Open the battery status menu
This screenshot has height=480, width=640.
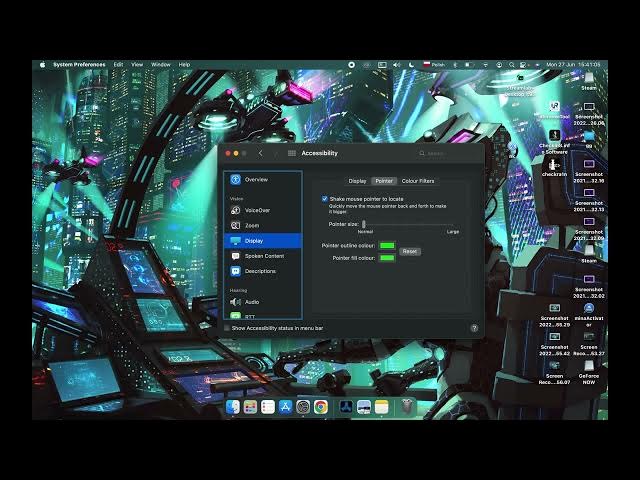click(x=469, y=65)
